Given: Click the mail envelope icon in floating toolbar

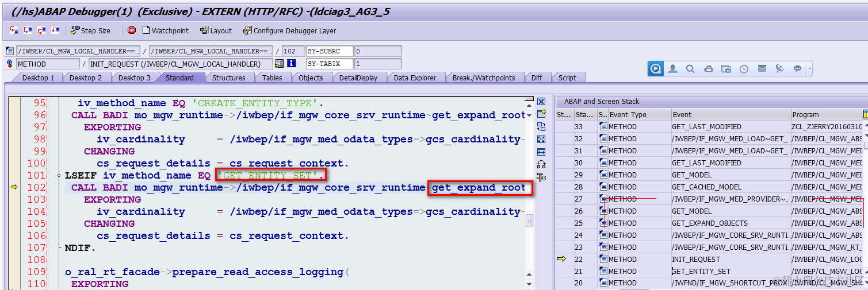Looking at the screenshot, I should coord(762,69).
